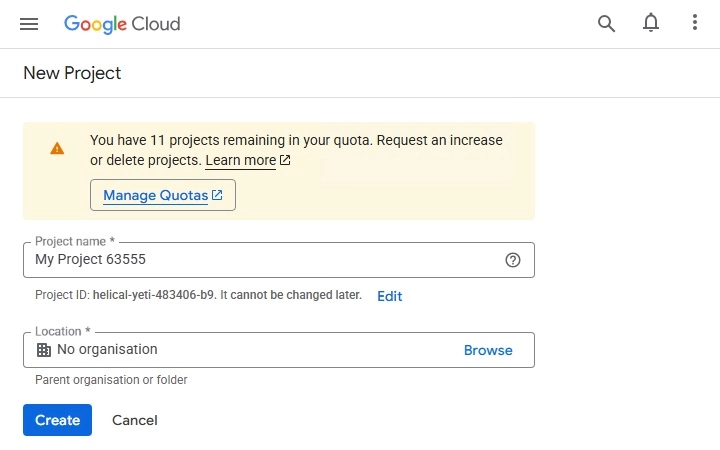Open the search magnifier icon
Image resolution: width=720 pixels, height=450 pixels.
pos(606,24)
